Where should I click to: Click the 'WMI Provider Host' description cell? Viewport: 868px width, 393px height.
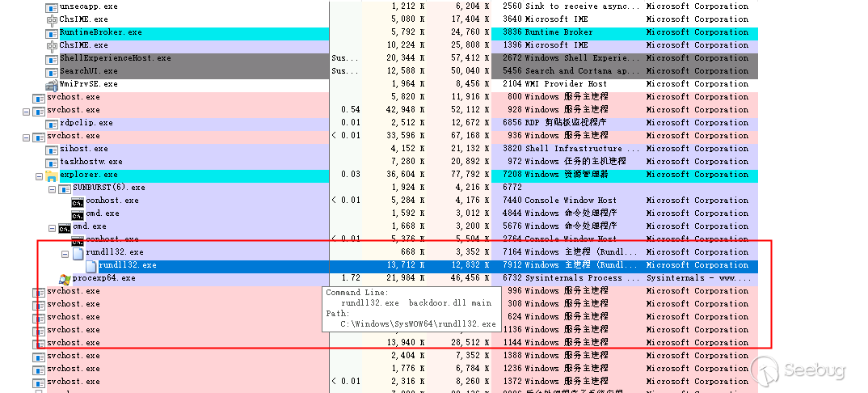(567, 83)
